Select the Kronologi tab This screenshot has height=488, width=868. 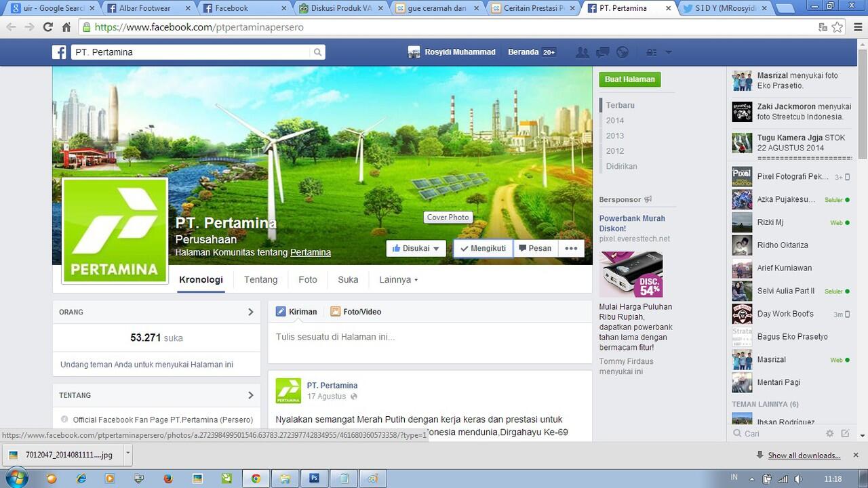201,279
